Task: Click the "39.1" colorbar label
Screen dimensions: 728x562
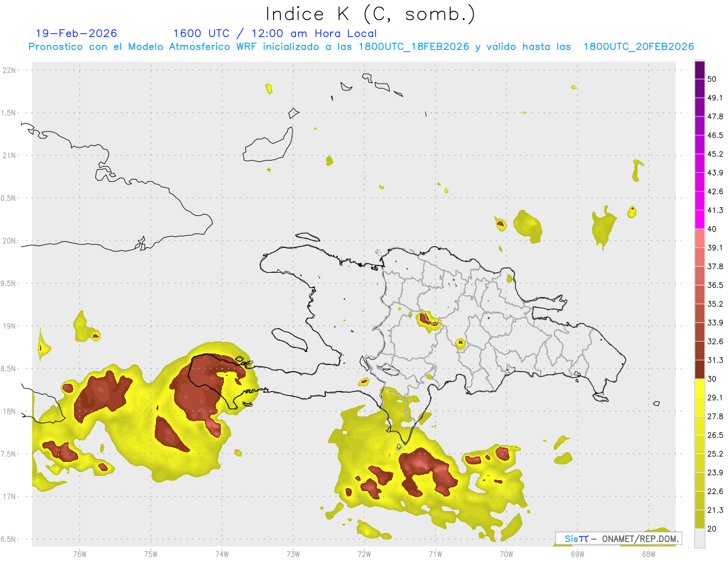Action: (x=715, y=248)
